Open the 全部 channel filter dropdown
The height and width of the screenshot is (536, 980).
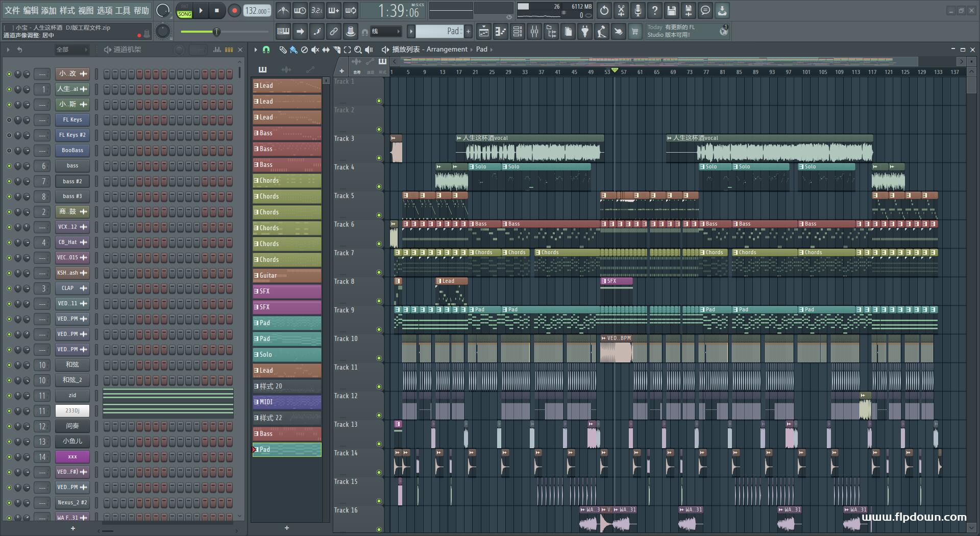click(x=71, y=50)
